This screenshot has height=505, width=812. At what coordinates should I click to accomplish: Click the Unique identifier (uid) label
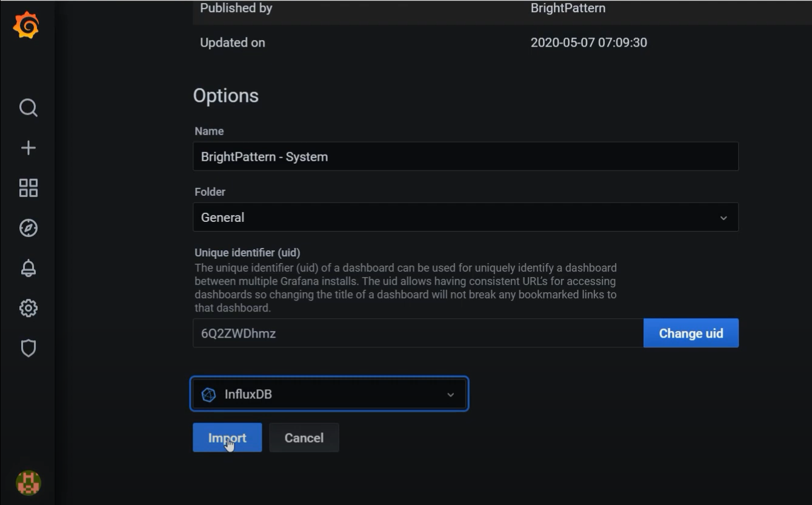pos(247,253)
